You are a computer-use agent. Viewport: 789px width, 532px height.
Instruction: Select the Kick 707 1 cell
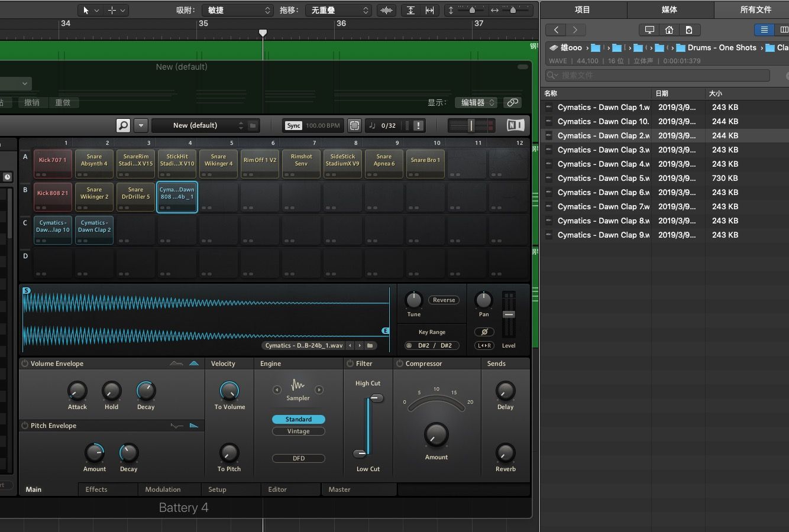click(53, 164)
